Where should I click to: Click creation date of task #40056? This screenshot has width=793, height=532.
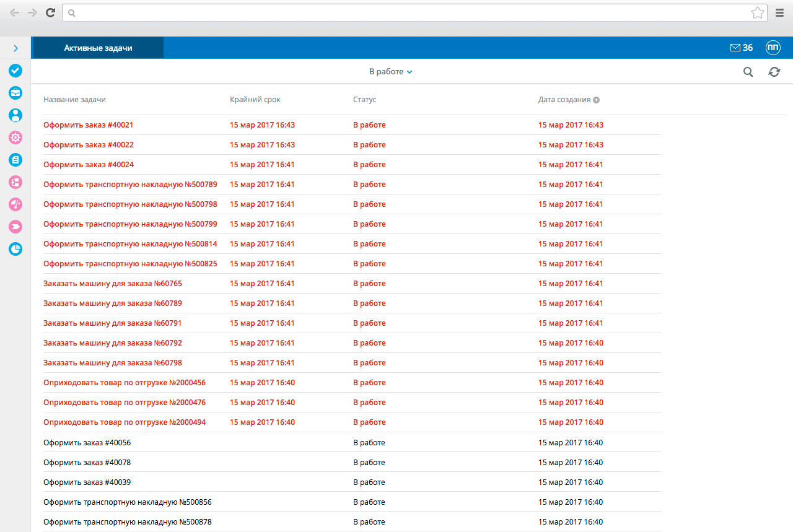click(571, 443)
